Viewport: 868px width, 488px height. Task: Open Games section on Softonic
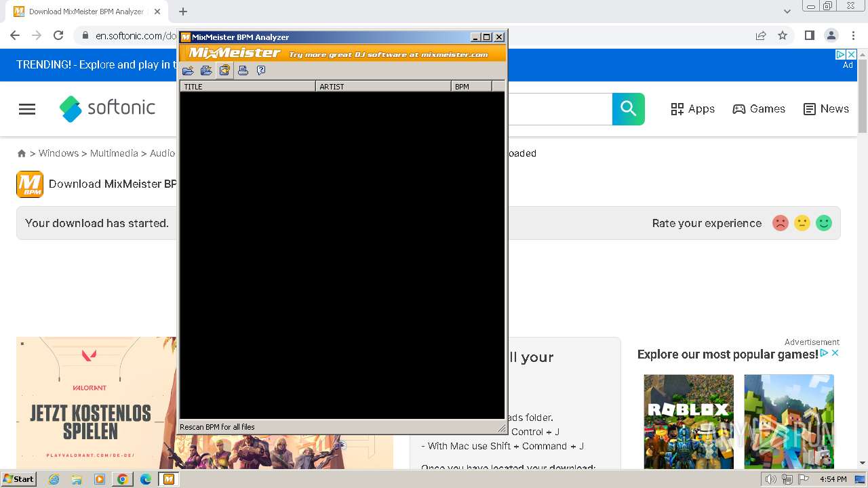tap(759, 108)
